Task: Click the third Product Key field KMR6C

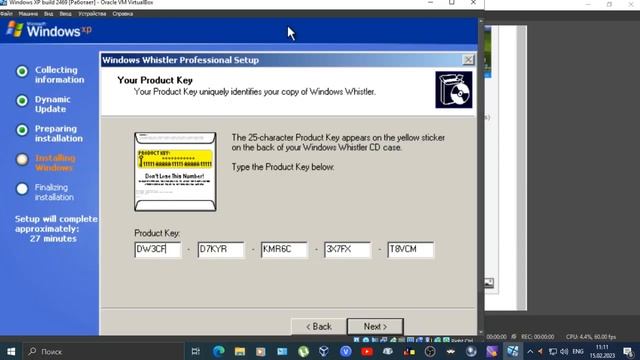Action: (x=284, y=249)
